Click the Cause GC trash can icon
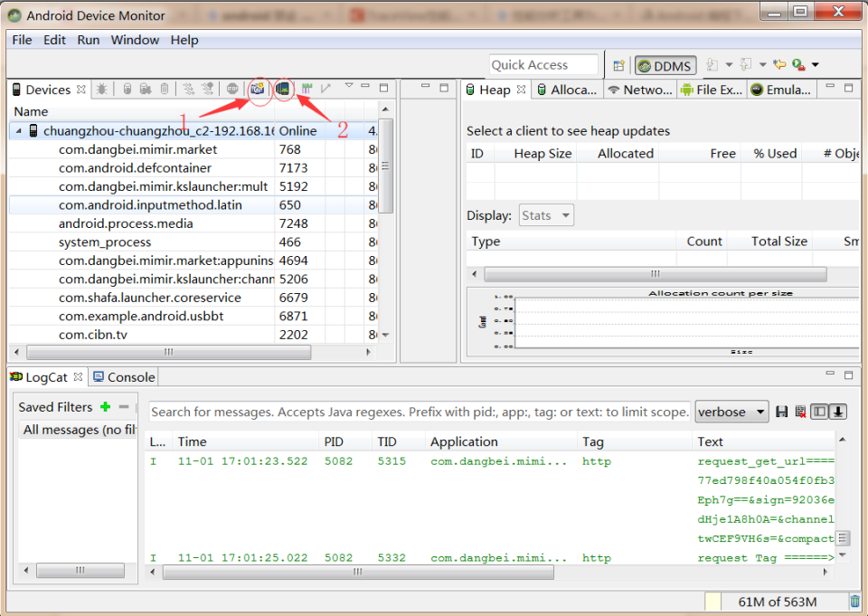868x616 pixels. point(165,89)
